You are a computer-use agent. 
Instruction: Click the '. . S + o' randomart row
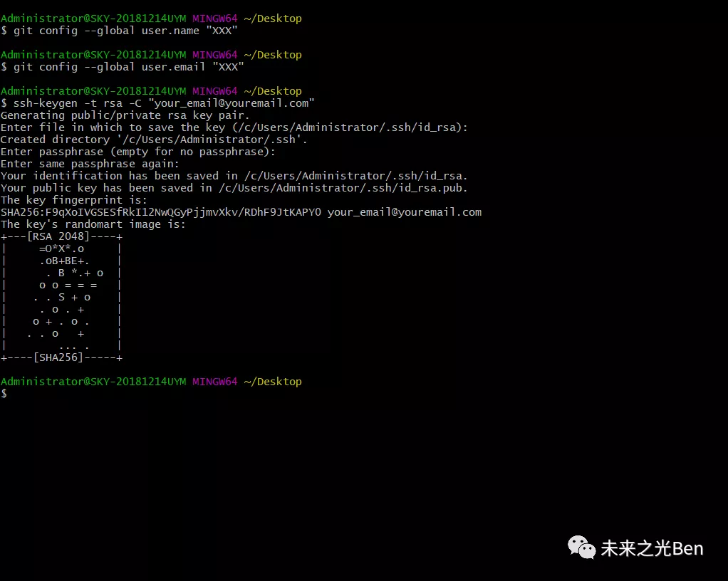[62, 297]
